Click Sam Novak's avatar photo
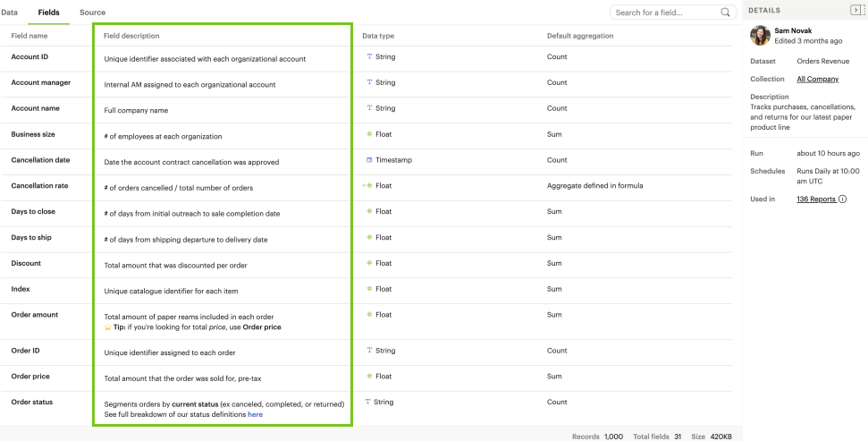This screenshot has height=441, width=868. (x=760, y=36)
